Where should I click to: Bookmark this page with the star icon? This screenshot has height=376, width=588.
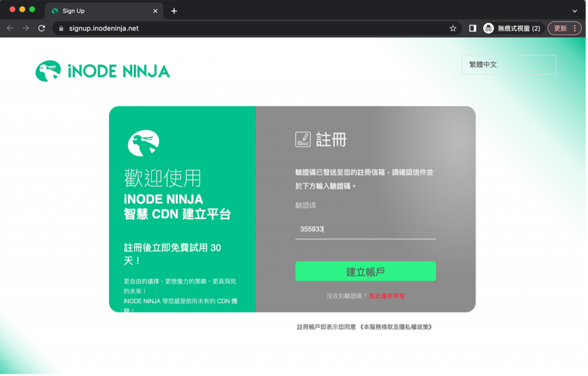(453, 29)
